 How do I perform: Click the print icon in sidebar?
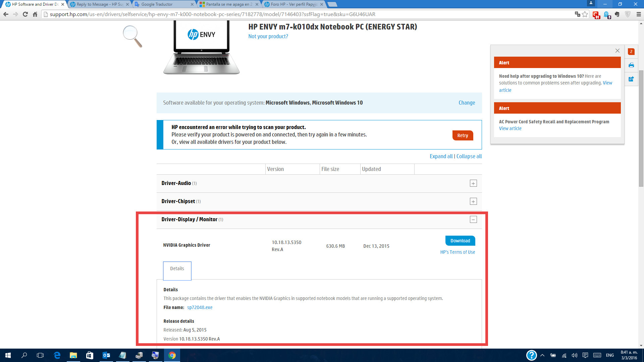[631, 65]
